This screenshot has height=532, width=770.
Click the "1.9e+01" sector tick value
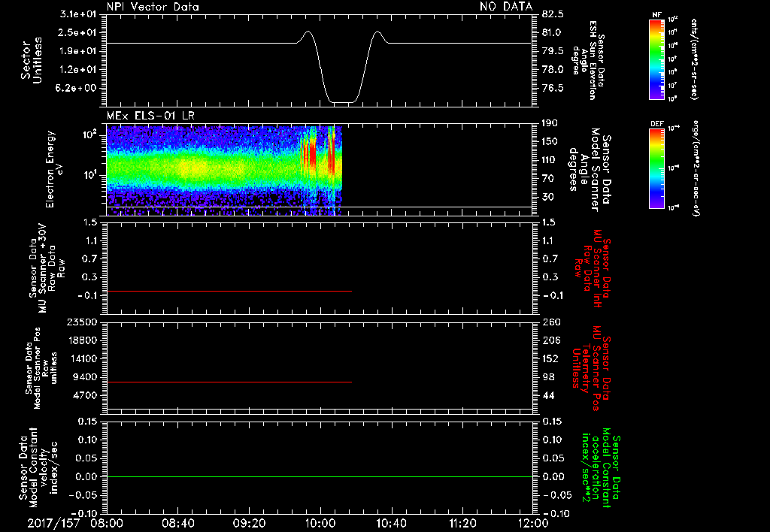[x=78, y=51]
